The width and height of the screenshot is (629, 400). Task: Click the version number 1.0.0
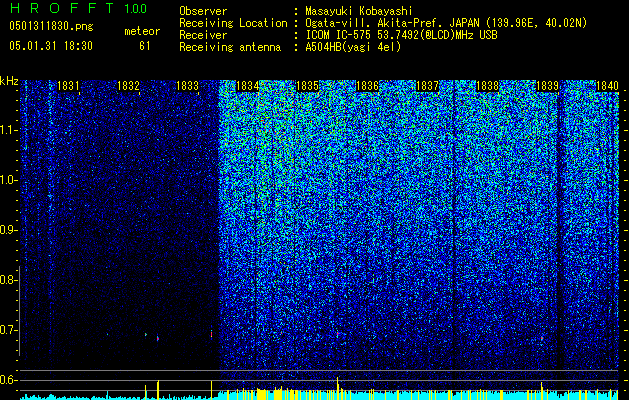pos(136,9)
